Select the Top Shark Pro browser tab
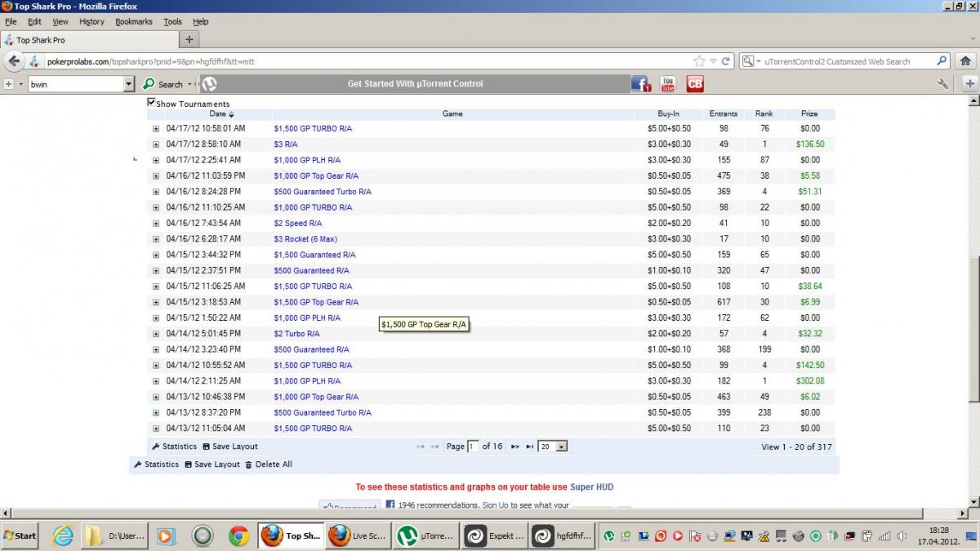The height and width of the screenshot is (551, 980). pos(90,39)
